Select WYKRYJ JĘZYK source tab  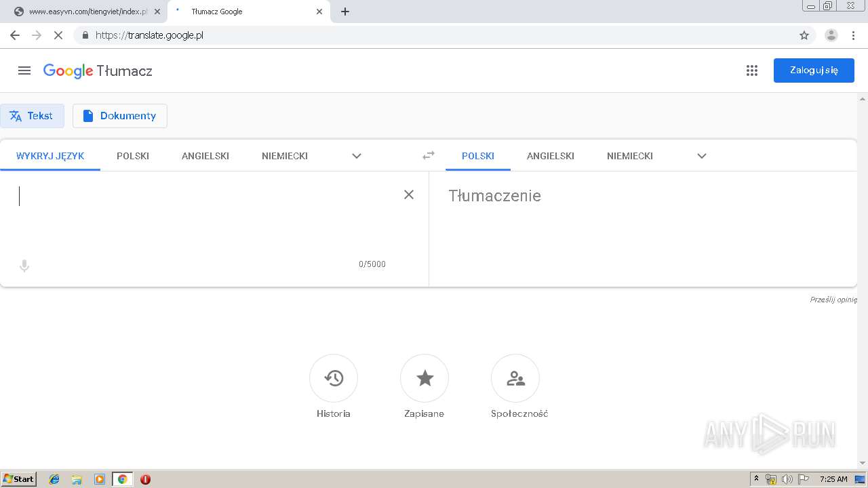pyautogui.click(x=50, y=156)
